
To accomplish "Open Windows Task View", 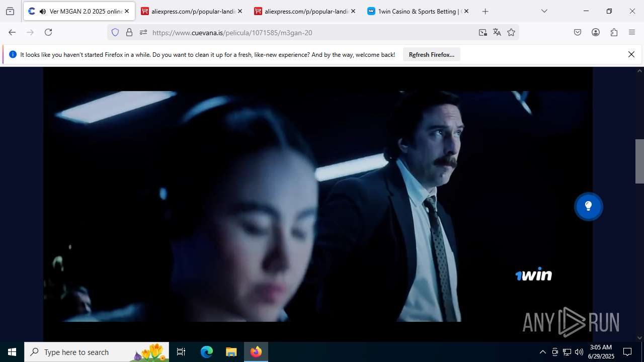I will click(181, 352).
